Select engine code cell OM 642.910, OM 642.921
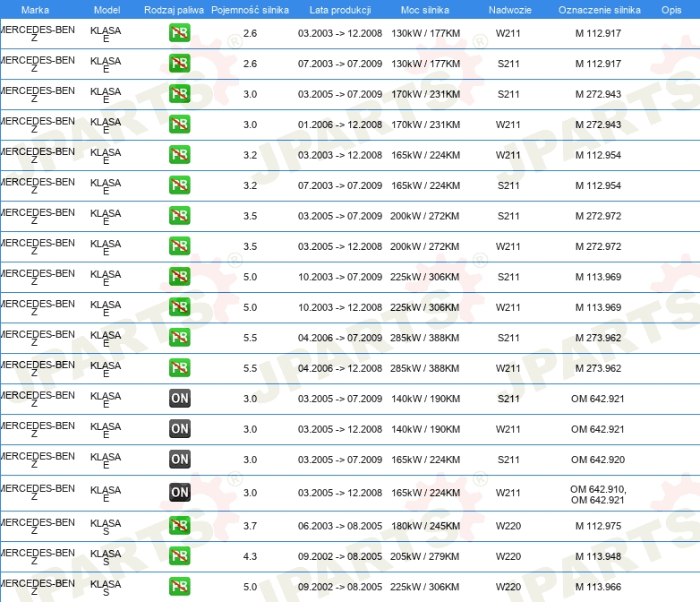This screenshot has height=602, width=700. [x=598, y=494]
